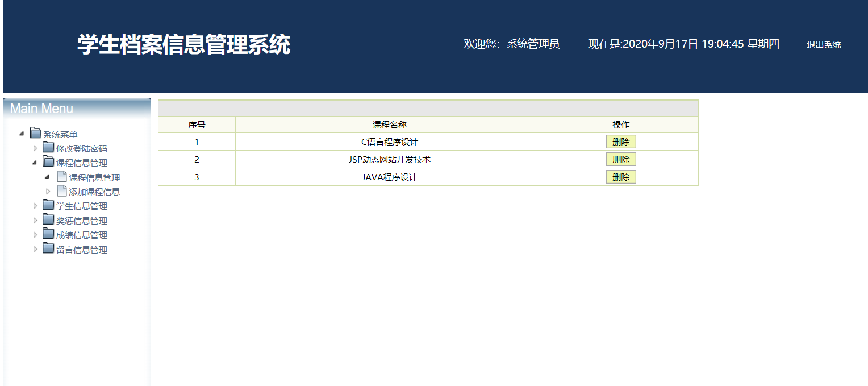The image size is (868, 386).
Task: Expand the 奖惩信息管理 tree arrow
Action: click(35, 220)
